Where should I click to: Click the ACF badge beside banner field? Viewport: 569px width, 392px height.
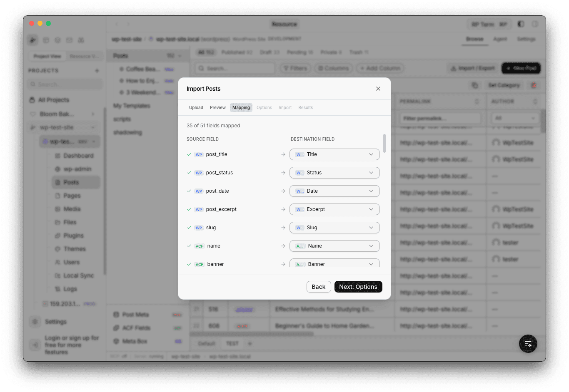(x=200, y=265)
